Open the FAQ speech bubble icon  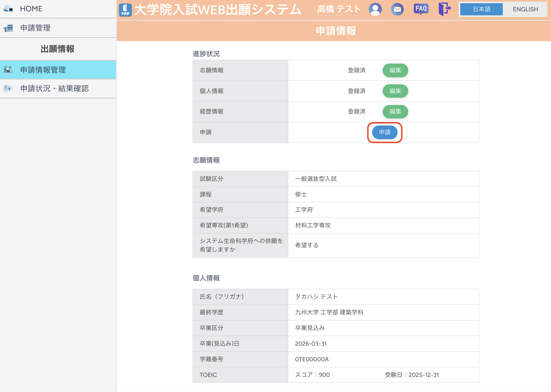click(421, 9)
